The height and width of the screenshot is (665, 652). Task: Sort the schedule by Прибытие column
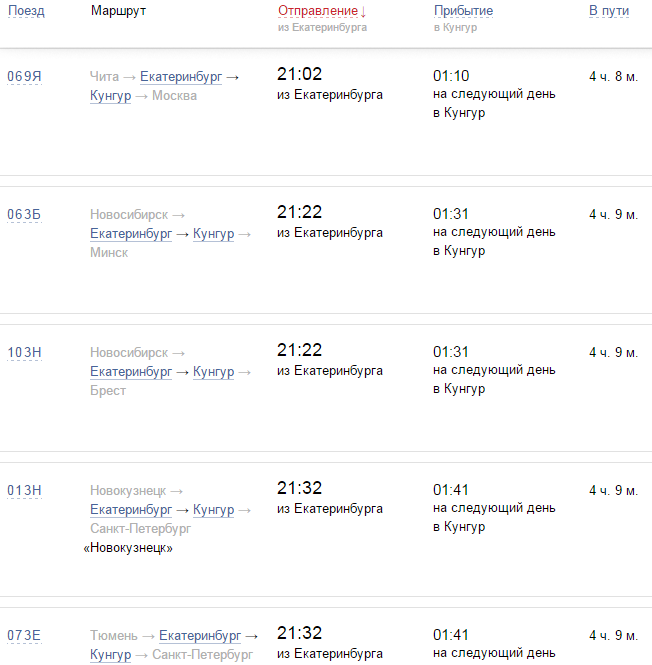pos(463,11)
